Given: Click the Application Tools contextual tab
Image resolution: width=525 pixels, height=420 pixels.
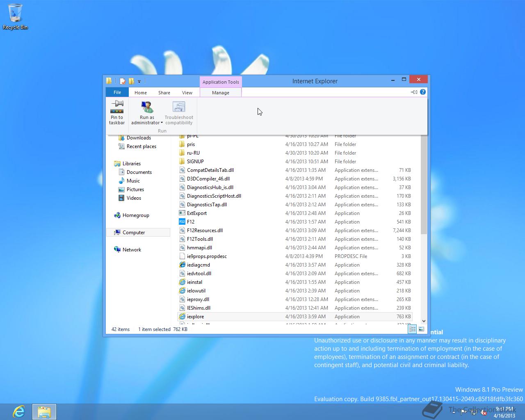Looking at the screenshot, I should click(x=221, y=82).
